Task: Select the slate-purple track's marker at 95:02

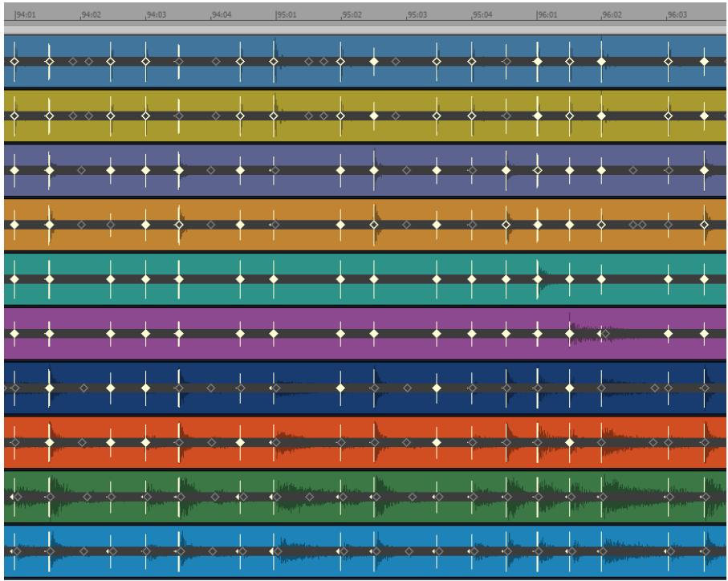Action: (341, 170)
